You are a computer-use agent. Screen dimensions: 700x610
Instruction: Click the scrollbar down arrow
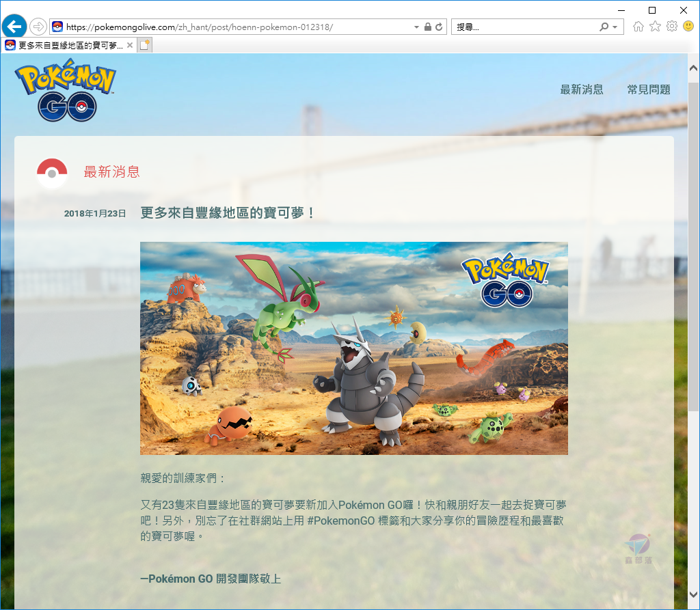[693, 594]
